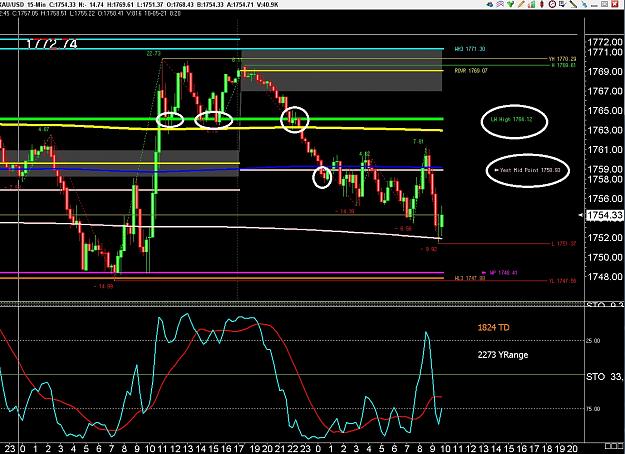Close the chart with the red X
Screen dimensions: 625x454
coord(615,4)
